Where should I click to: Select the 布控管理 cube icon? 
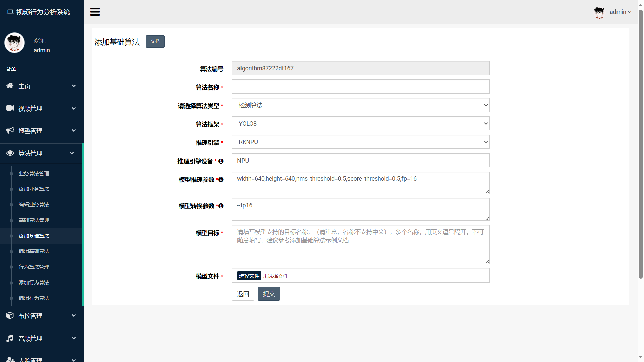click(10, 315)
